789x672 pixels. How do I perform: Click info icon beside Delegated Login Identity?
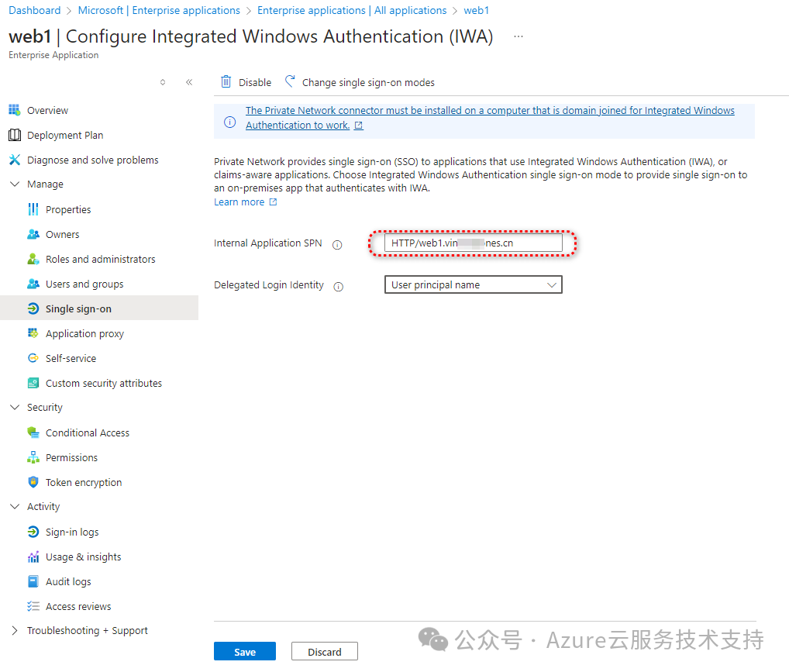pos(339,287)
